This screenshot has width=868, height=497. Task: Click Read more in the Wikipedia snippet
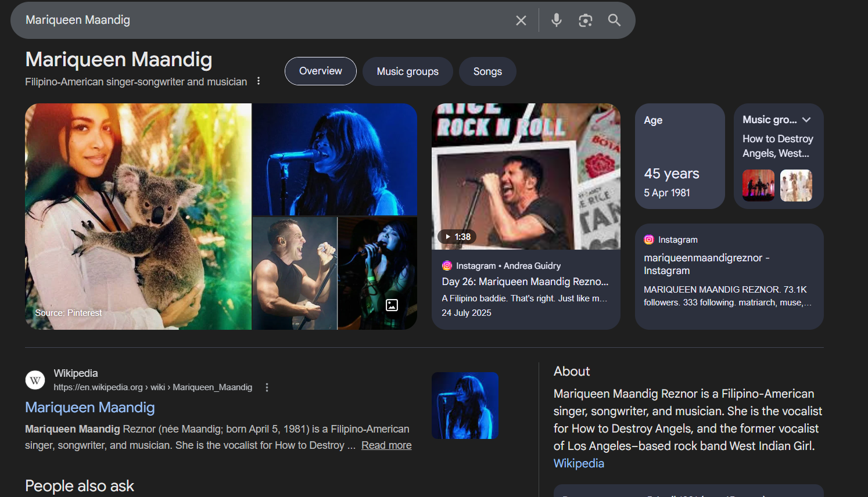pyautogui.click(x=386, y=445)
